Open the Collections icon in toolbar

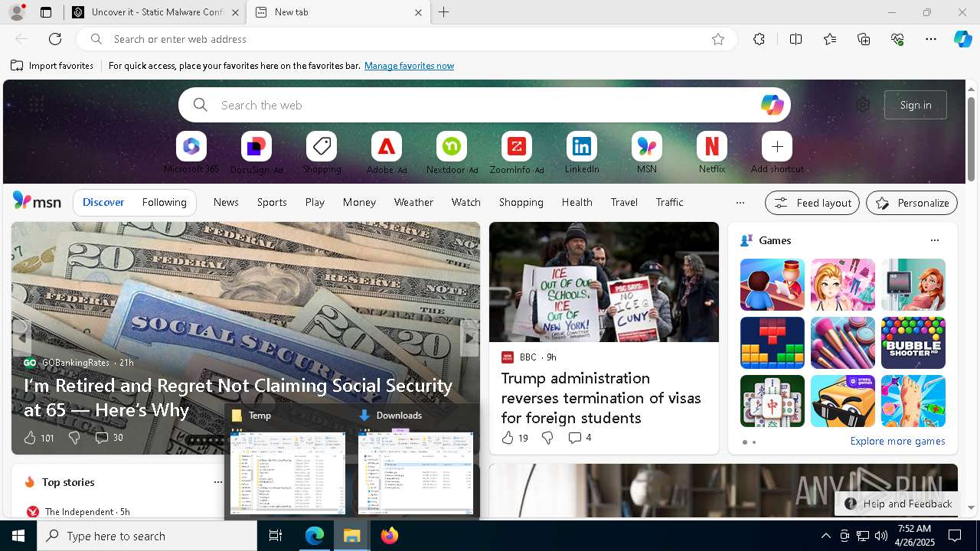864,39
